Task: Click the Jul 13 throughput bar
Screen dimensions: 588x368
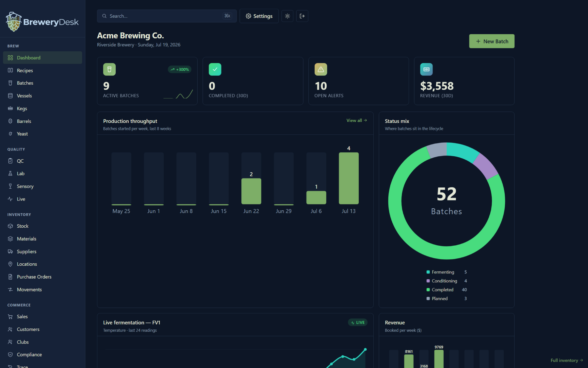Action: 349,178
